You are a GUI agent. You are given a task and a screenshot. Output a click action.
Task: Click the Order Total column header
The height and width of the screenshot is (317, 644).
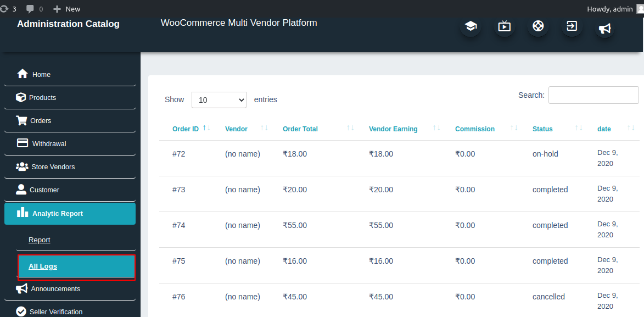[x=300, y=129]
